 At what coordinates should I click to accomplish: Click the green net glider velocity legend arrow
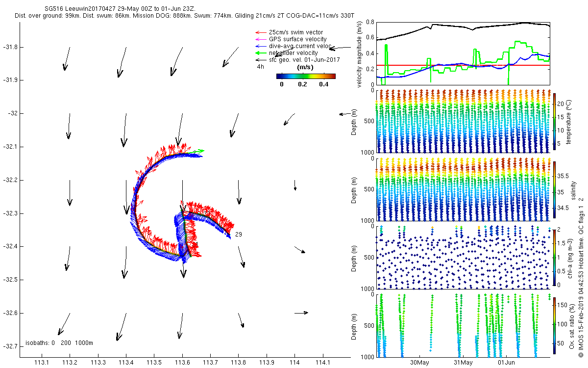260,53
